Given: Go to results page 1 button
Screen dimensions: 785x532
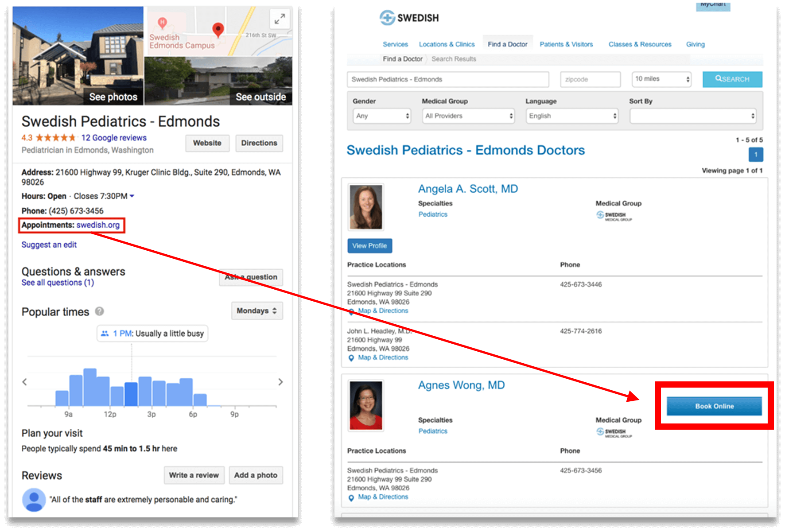Looking at the screenshot, I should (x=756, y=155).
